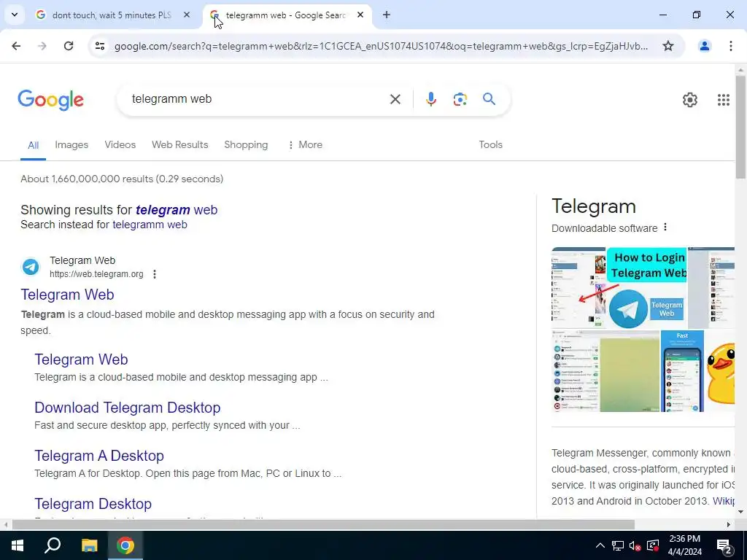Open indented 'Telegram Web' sitelink

(x=81, y=359)
